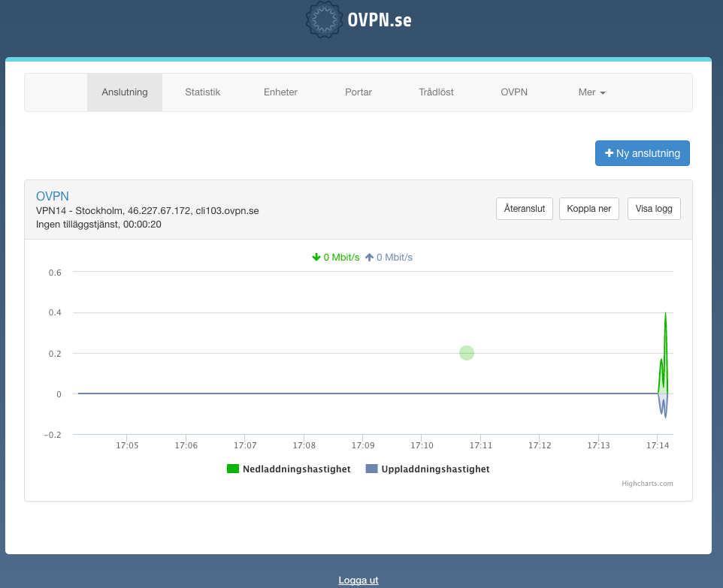Click the Ingen tilläggstjänst status text
The image size is (723, 588).
click(98, 225)
